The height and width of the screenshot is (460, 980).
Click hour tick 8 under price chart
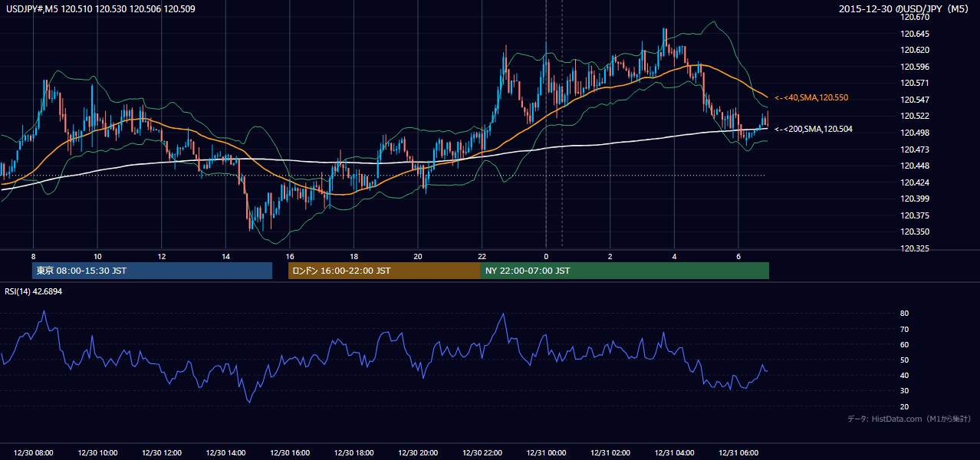(33, 256)
